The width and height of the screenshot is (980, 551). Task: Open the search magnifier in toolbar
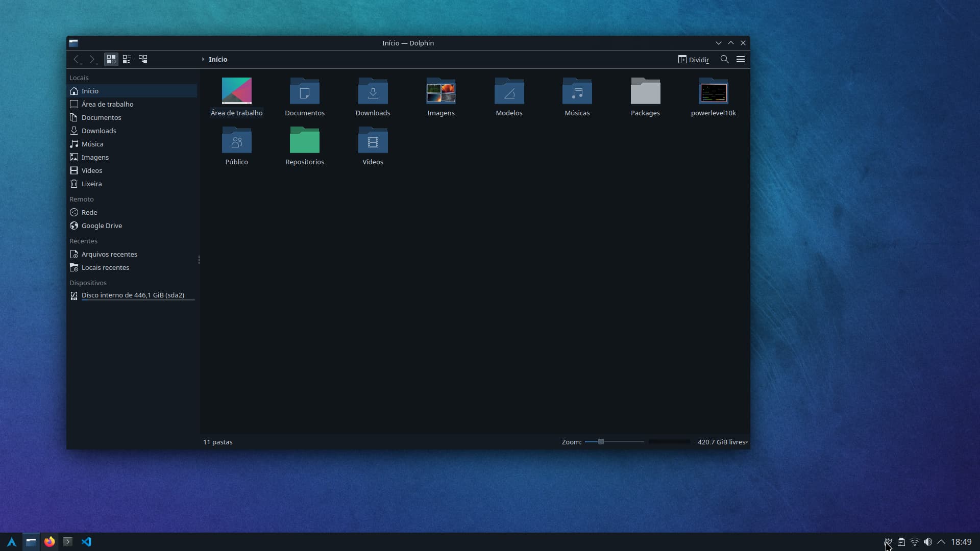point(724,59)
